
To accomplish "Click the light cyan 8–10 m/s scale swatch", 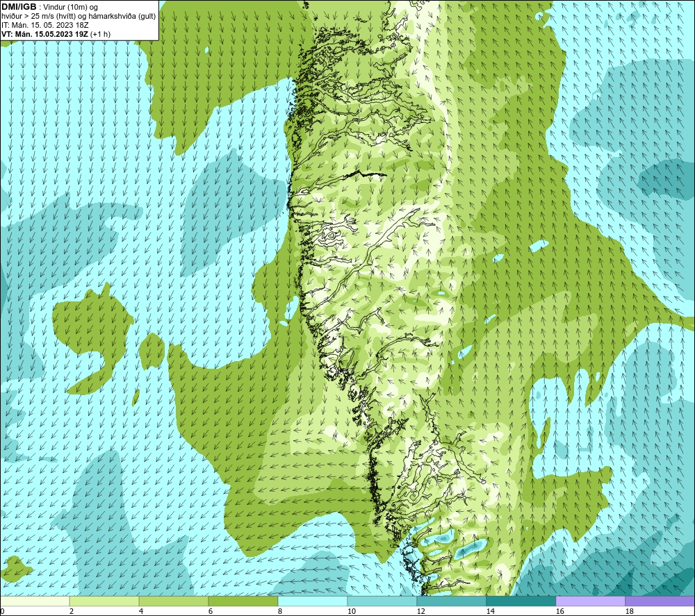I will (x=313, y=601).
